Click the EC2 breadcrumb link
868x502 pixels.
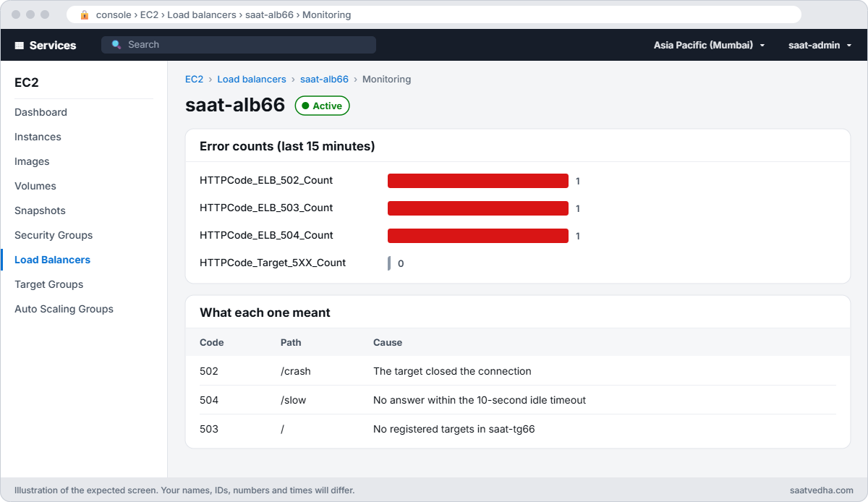click(194, 80)
